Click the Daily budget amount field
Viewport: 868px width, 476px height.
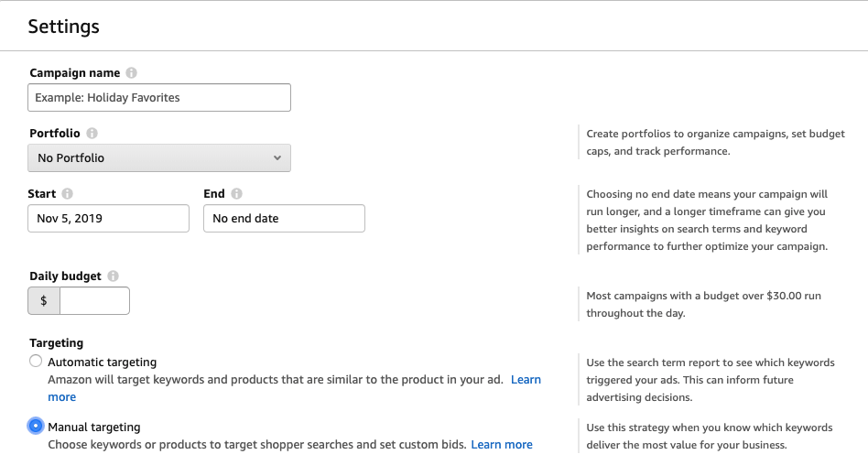click(94, 300)
